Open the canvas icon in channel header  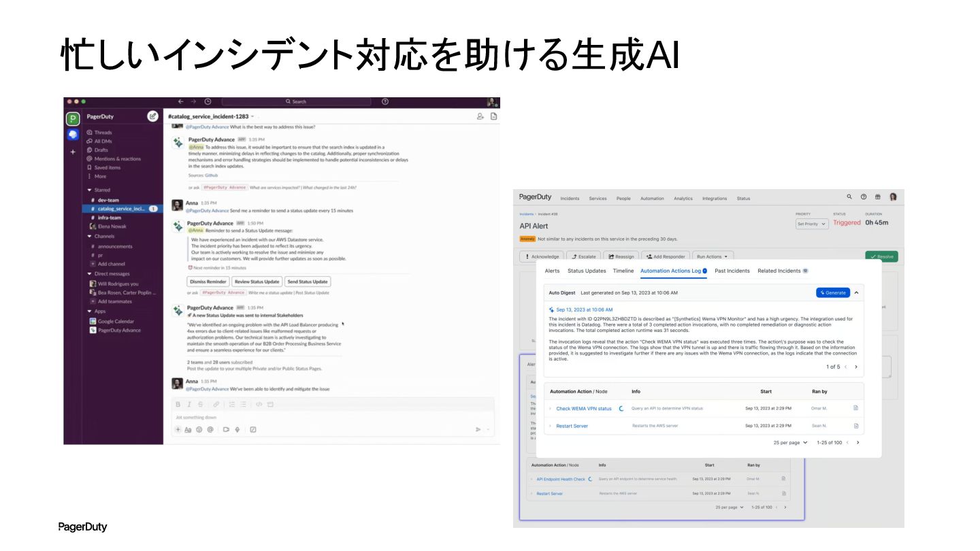click(494, 116)
